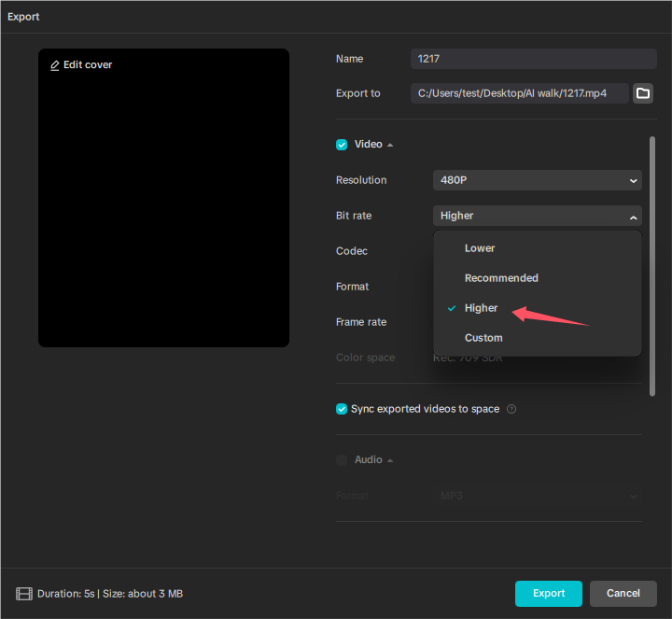
Task: Click the Edit cover pencil icon
Action: pyautogui.click(x=55, y=65)
